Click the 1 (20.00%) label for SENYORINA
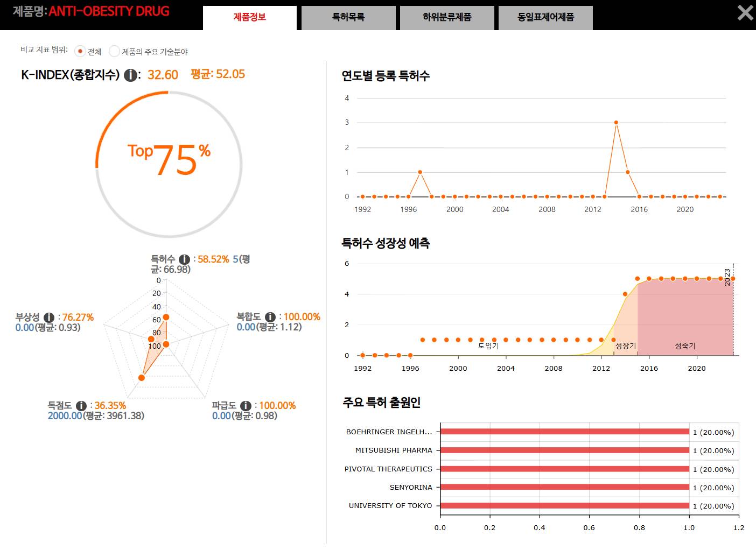Image resolution: width=756 pixels, height=550 pixels. pos(713,488)
